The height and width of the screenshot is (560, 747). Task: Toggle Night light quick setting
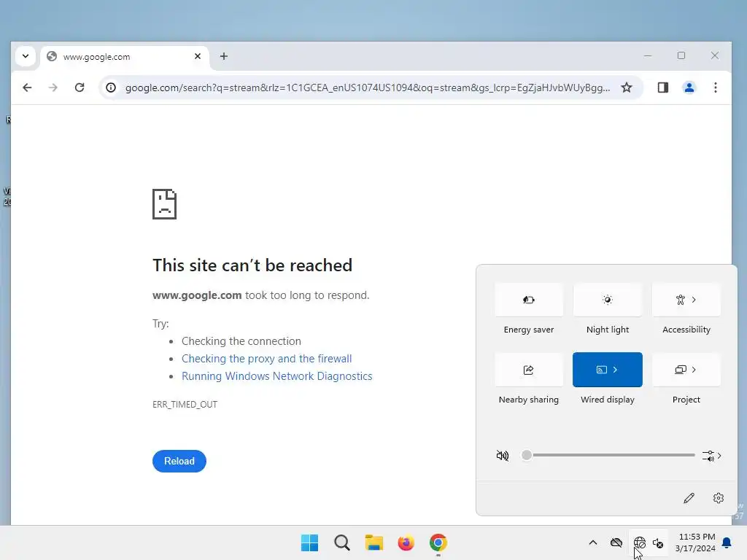pos(608,300)
